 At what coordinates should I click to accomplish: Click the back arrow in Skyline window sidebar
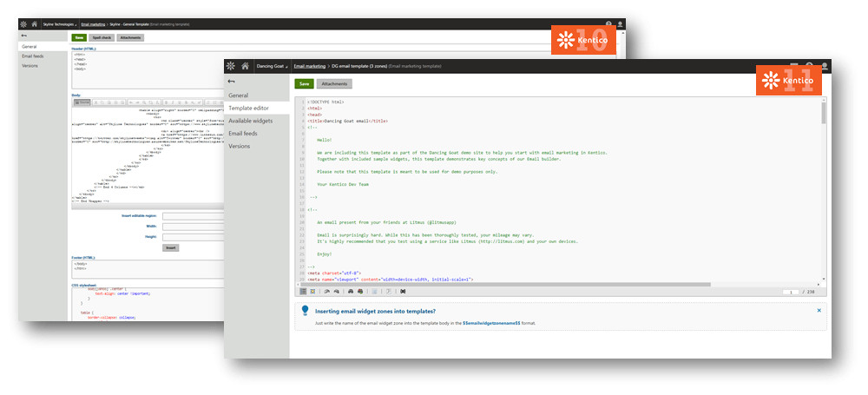[x=23, y=36]
